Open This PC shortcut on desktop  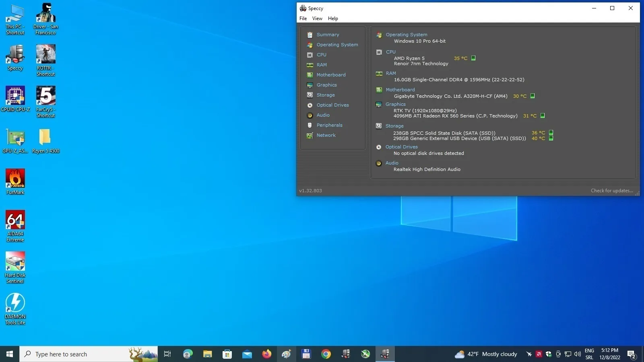point(15,19)
